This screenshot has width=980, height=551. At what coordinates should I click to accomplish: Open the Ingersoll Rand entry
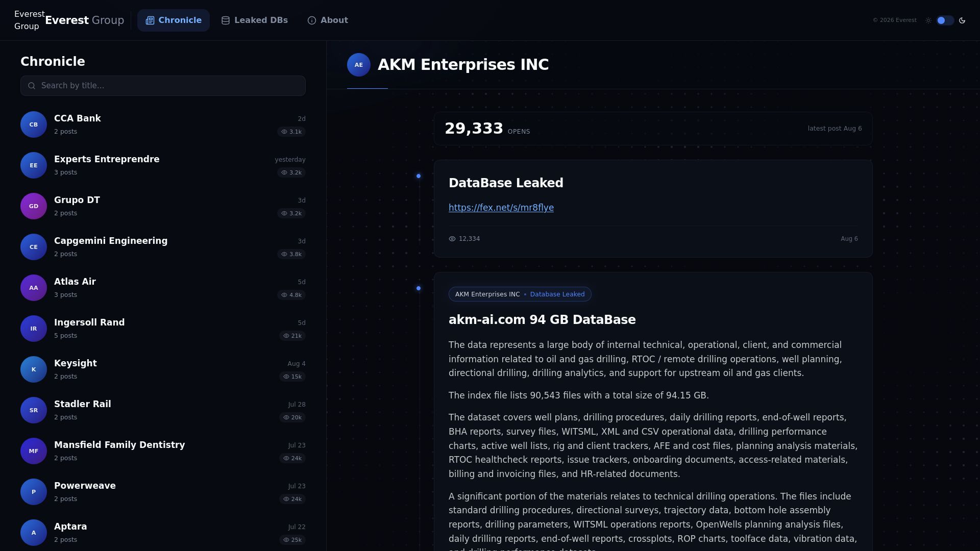tap(163, 329)
